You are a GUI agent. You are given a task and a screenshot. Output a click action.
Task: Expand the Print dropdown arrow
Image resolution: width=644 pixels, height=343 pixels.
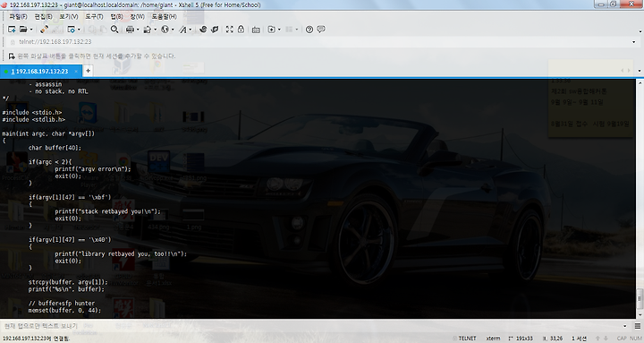[138, 30]
